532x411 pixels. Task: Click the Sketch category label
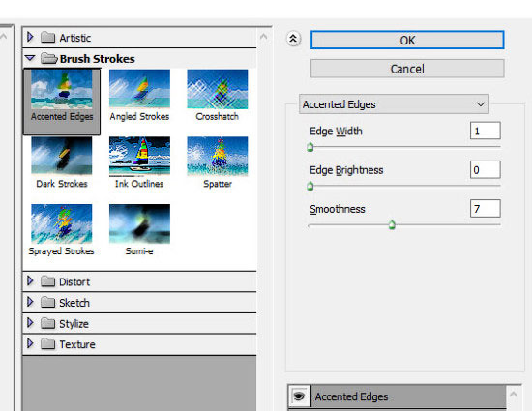pos(74,303)
